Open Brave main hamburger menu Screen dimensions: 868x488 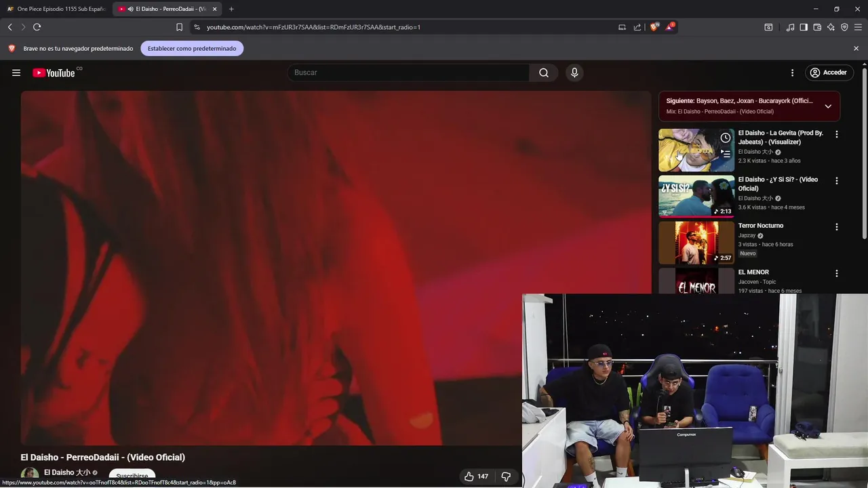858,27
